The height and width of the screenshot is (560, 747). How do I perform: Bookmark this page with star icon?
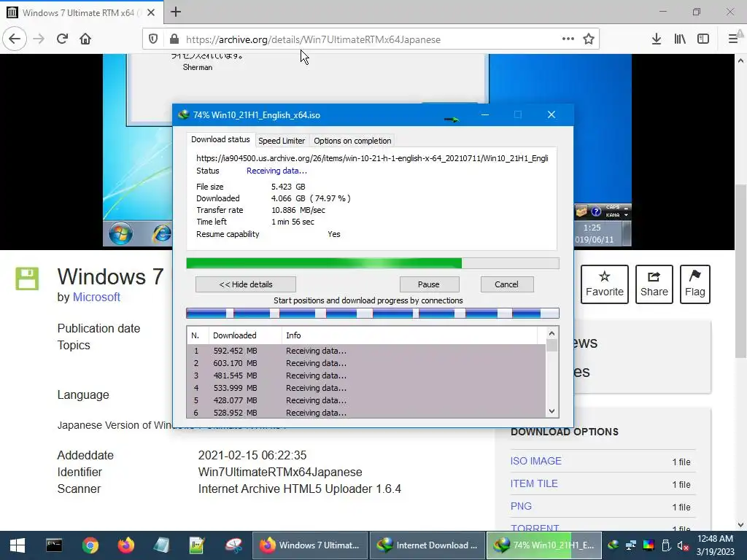coord(589,39)
